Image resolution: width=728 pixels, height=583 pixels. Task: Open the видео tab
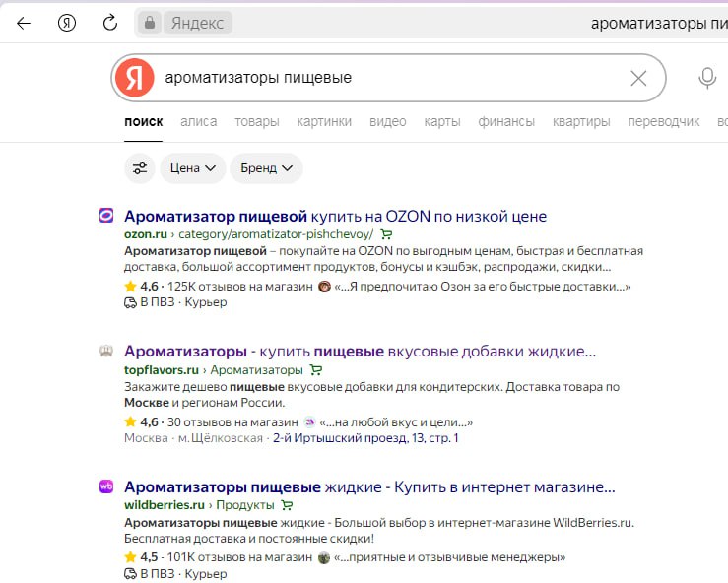[387, 121]
